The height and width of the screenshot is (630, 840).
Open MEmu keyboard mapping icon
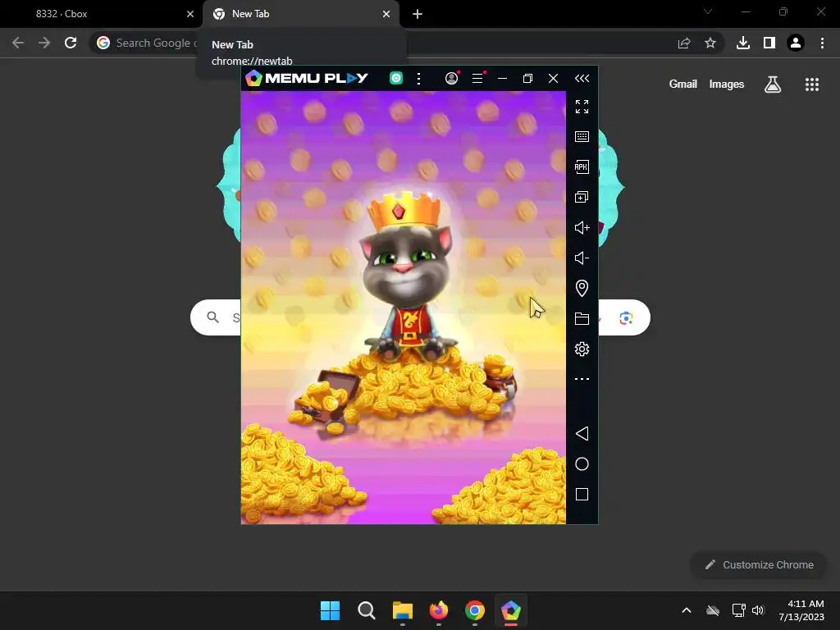pos(582,137)
